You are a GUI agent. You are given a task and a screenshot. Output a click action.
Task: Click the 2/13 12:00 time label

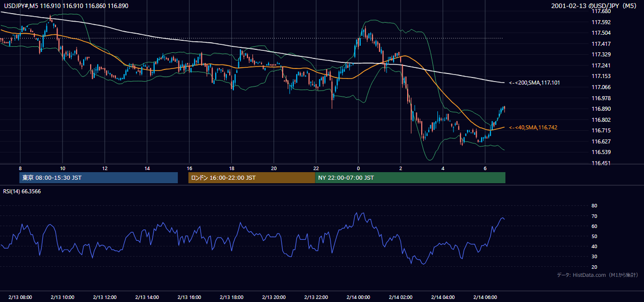click(105, 297)
